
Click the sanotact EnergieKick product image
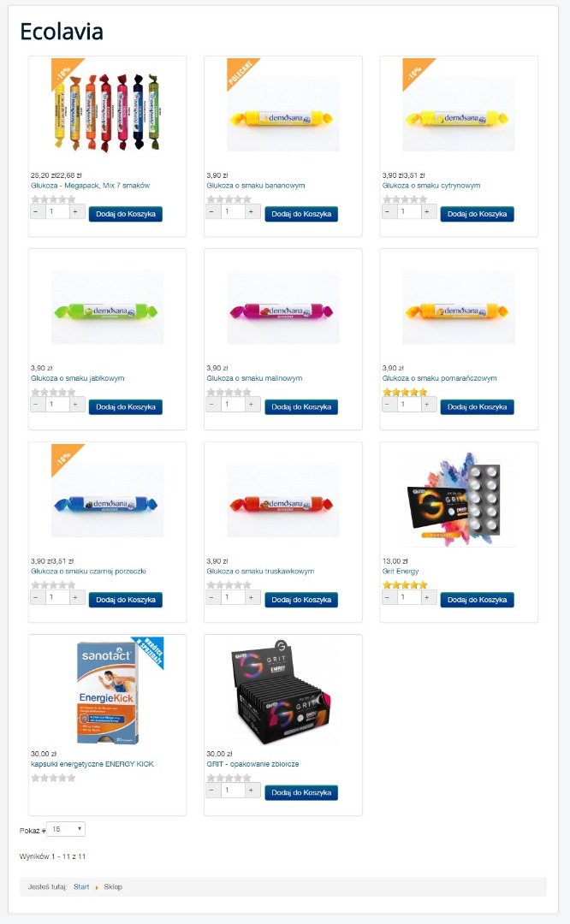click(x=108, y=693)
